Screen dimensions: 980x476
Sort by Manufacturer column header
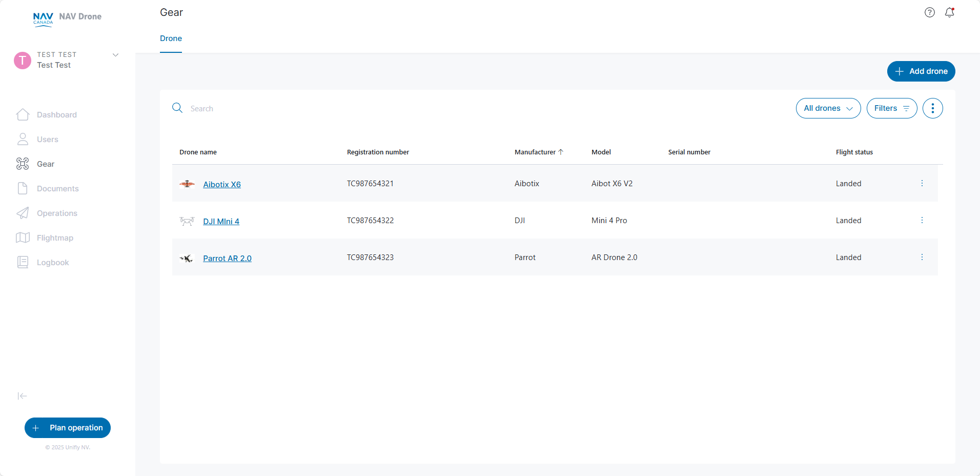pos(539,152)
